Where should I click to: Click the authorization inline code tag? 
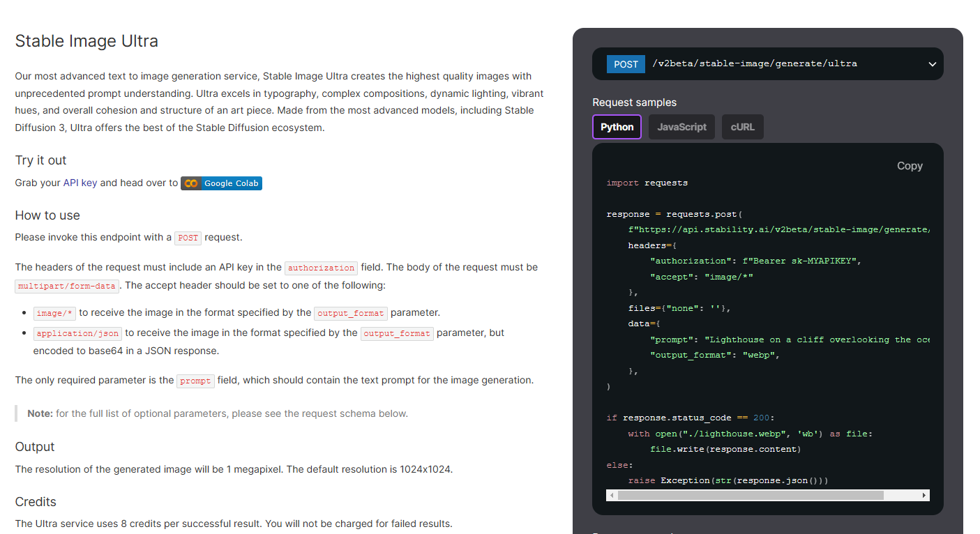pyautogui.click(x=321, y=268)
